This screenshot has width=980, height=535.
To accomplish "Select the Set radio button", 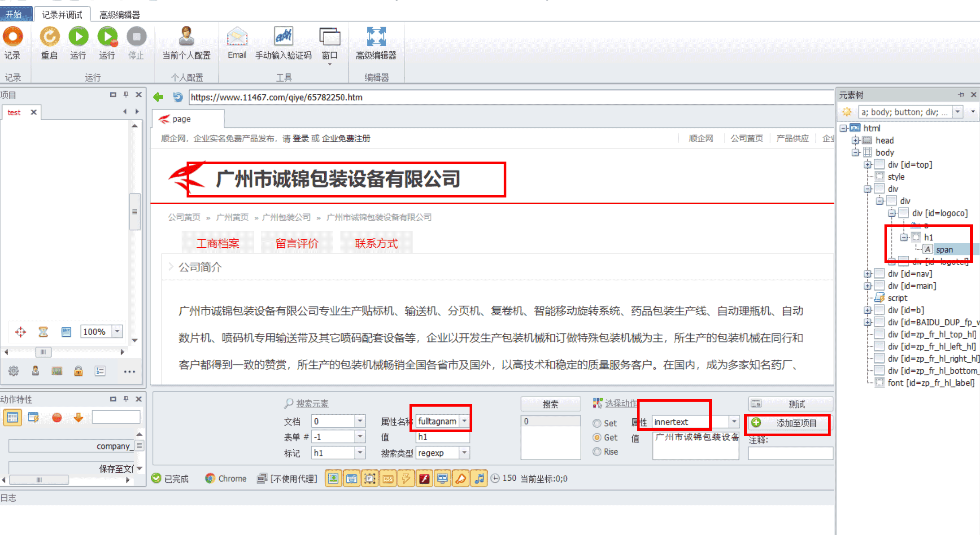I will click(597, 423).
